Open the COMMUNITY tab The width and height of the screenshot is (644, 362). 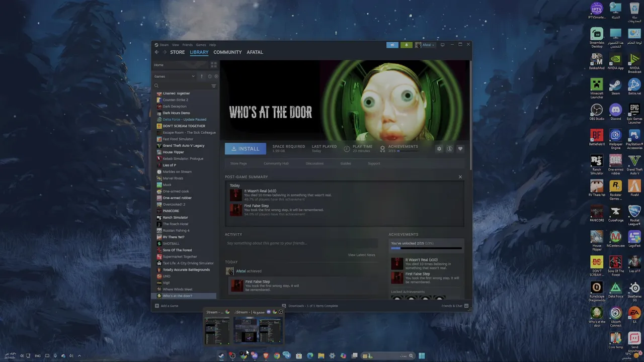pos(227,52)
